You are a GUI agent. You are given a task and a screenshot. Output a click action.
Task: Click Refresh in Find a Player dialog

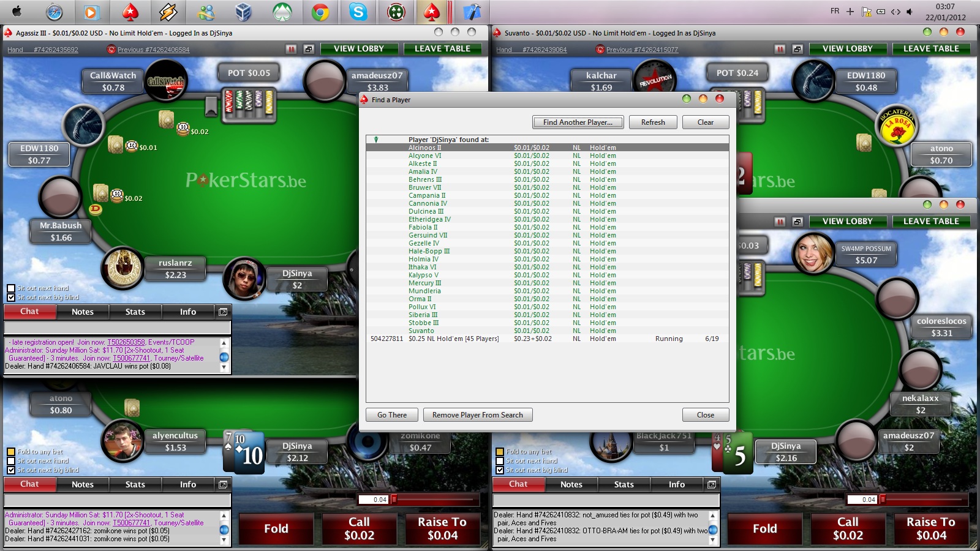[653, 122]
